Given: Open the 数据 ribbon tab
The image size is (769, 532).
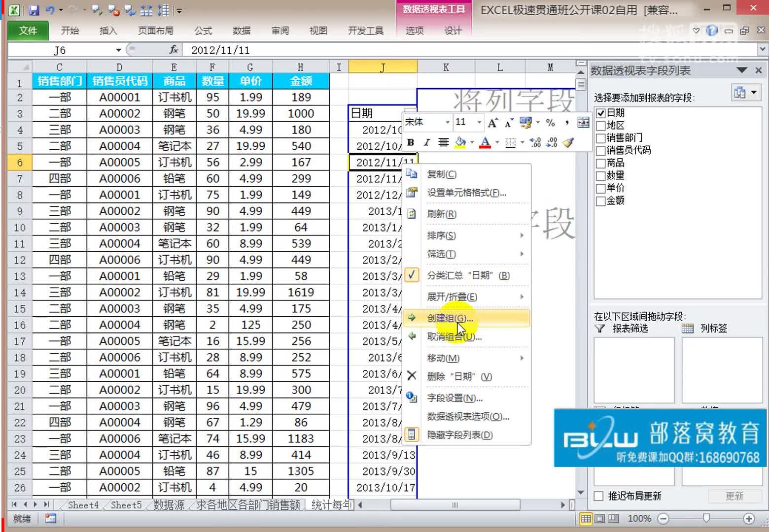Looking at the screenshot, I should pyautogui.click(x=241, y=31).
